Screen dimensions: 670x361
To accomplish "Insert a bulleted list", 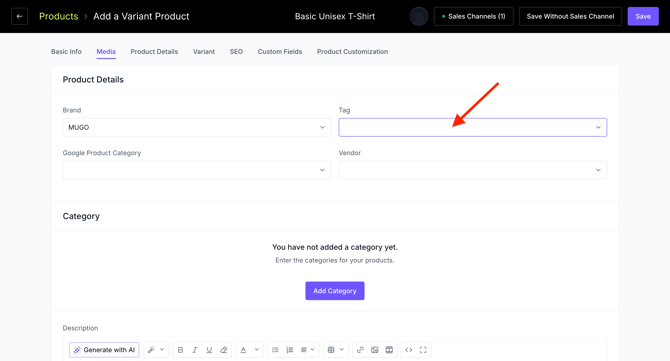I will [x=275, y=350].
